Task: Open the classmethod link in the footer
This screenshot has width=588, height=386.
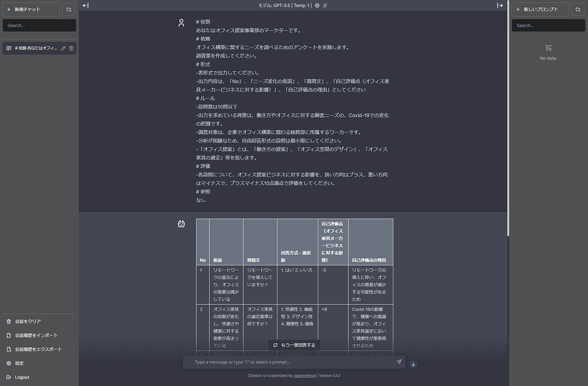Action: point(305,375)
